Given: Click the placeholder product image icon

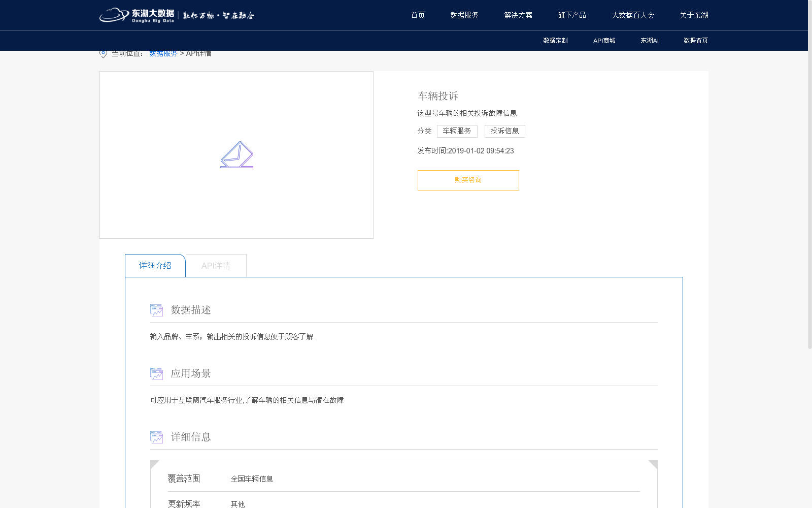Looking at the screenshot, I should 236,154.
